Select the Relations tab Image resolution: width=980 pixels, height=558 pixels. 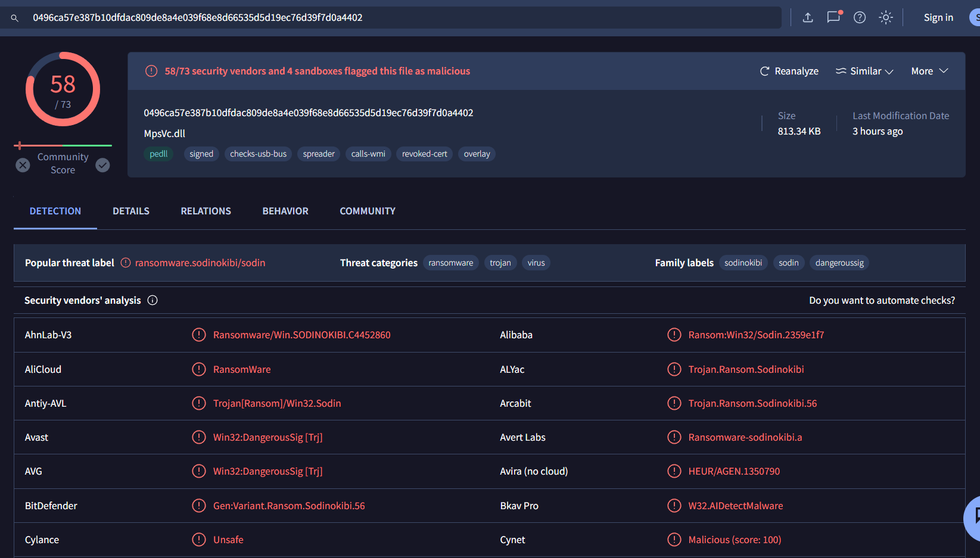(x=206, y=211)
